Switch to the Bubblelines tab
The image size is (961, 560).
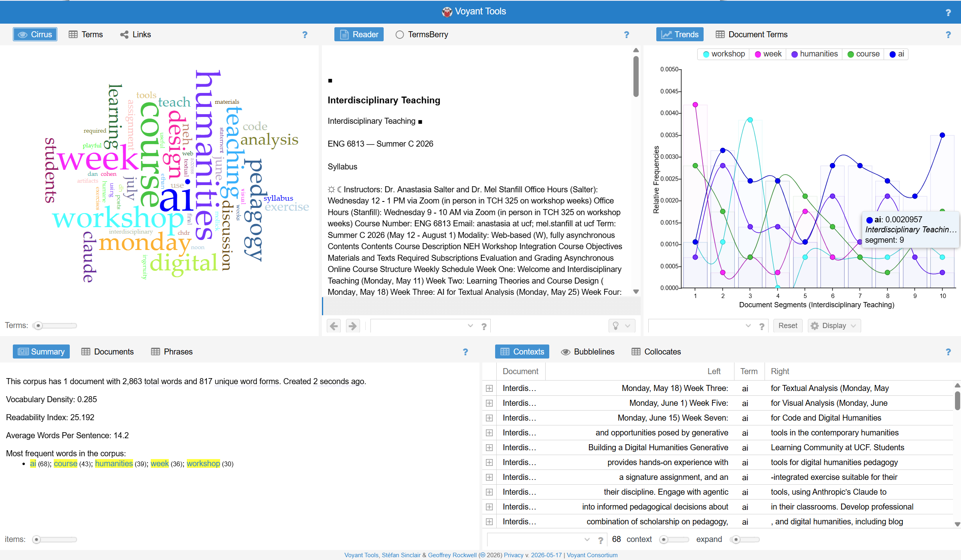tap(587, 352)
